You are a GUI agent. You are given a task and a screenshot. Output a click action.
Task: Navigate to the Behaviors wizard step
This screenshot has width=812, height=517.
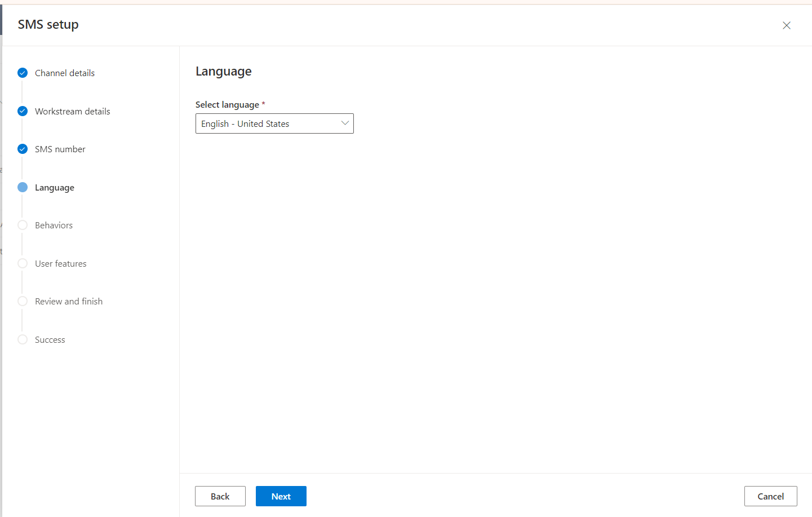click(x=54, y=225)
